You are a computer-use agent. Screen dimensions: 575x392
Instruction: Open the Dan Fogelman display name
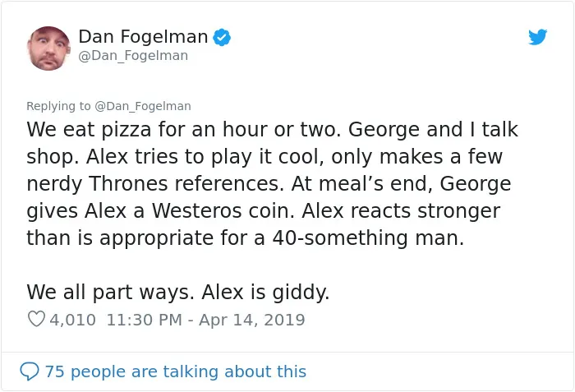143,37
